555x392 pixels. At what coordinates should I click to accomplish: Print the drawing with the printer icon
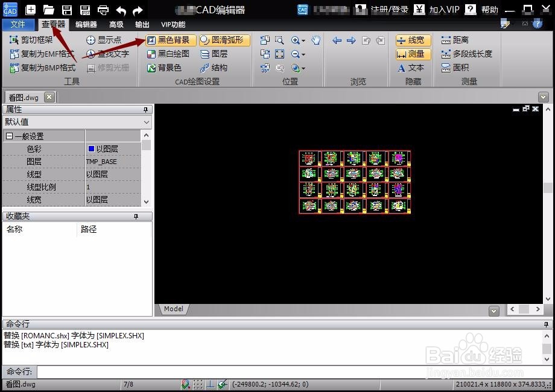[x=103, y=10]
